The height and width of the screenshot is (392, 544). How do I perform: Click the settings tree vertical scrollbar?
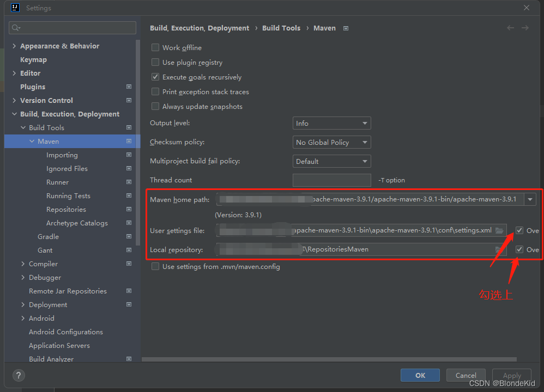pyautogui.click(x=138, y=142)
